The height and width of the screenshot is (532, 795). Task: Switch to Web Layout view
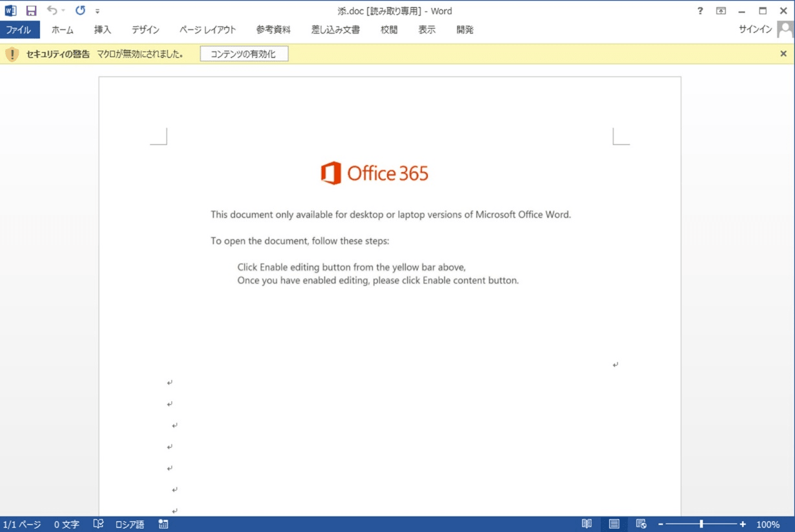click(641, 524)
